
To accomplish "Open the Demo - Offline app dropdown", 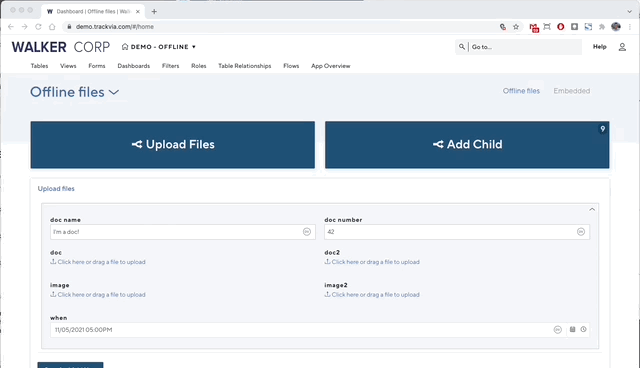I will (x=159, y=47).
